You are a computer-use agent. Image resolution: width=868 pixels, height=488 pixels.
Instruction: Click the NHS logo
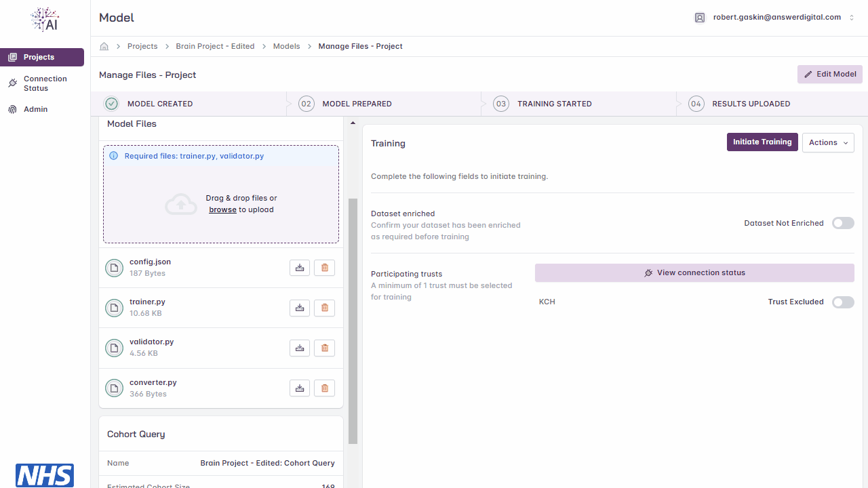tap(45, 476)
